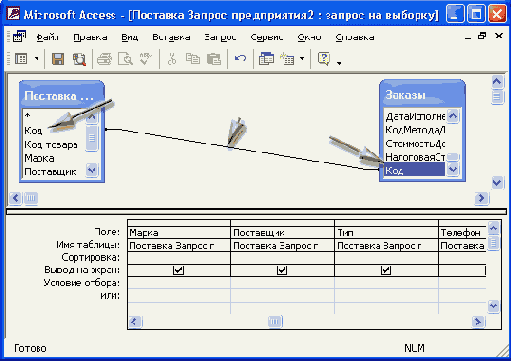Select Поставщик field in Поставка table

50,172
